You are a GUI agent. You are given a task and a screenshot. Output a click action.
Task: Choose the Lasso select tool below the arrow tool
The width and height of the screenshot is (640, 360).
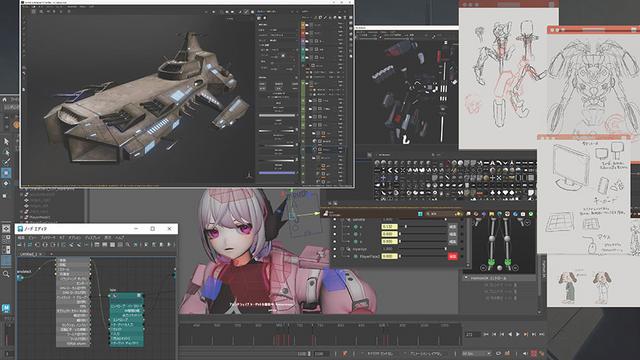[6, 152]
